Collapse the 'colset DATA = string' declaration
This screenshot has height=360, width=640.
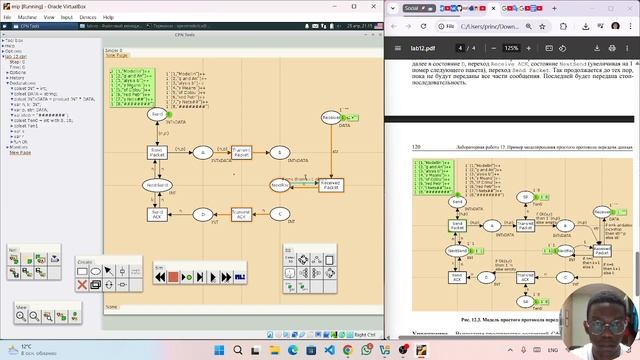pyautogui.click(x=12, y=93)
